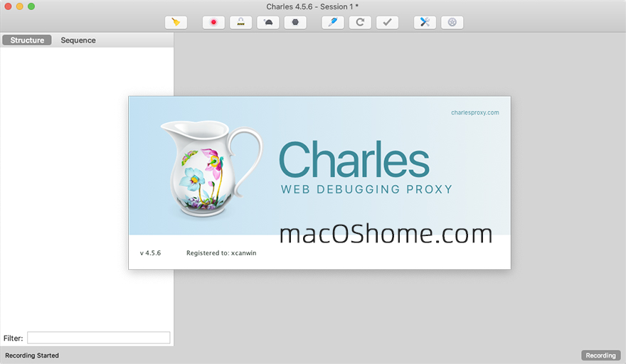Click the yellow macOS minimize window button
This screenshot has width=626, height=364.
19,6
